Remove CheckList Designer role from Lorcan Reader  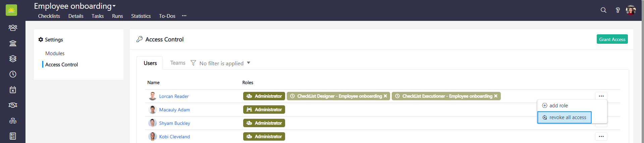click(x=385, y=96)
